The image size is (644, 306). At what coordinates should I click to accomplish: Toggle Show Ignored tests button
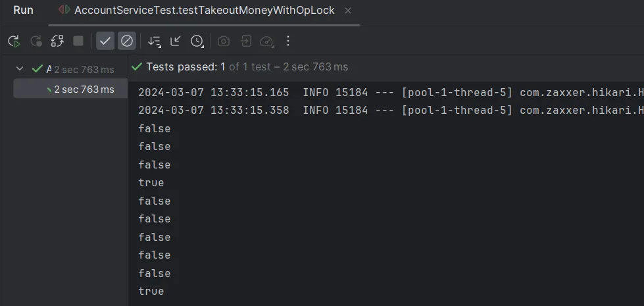click(x=127, y=41)
